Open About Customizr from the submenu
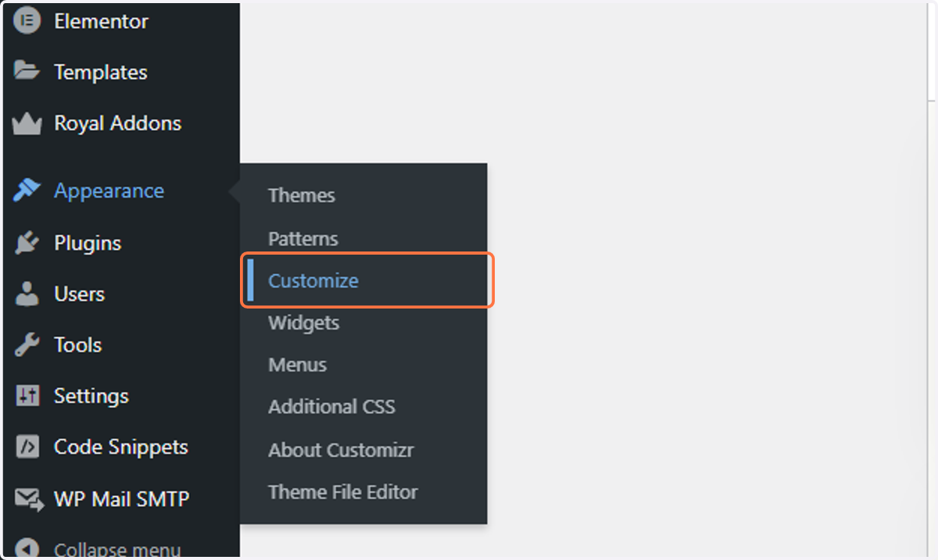 [341, 450]
